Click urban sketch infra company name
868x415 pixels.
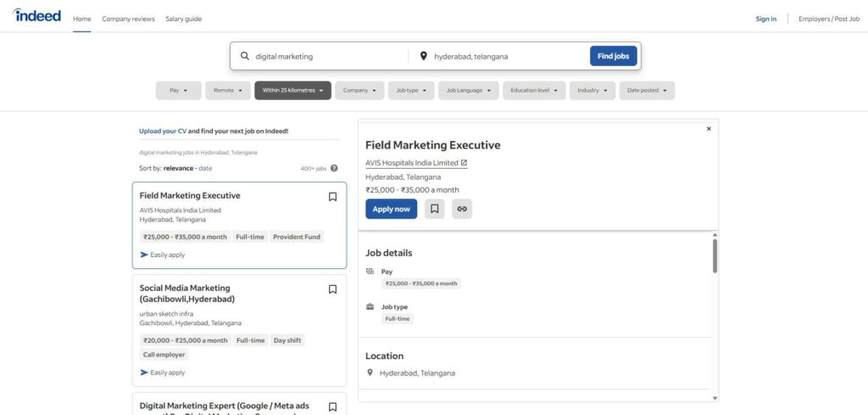166,314
